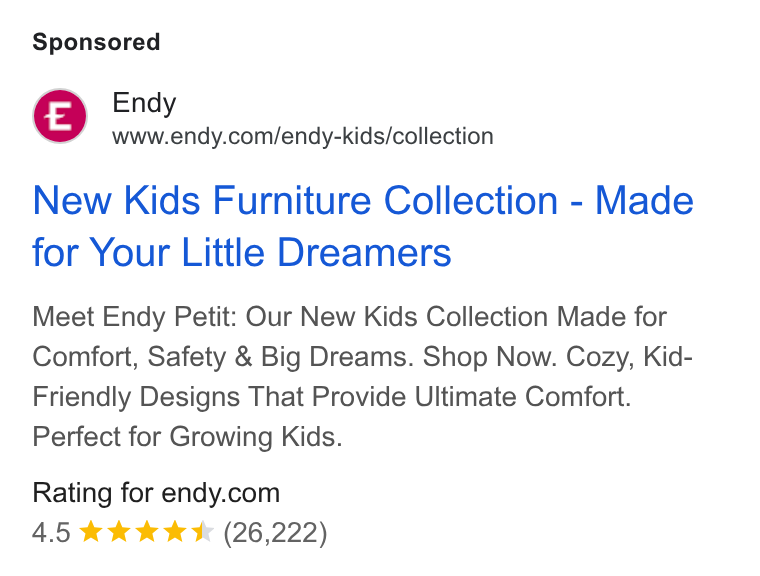760x576 pixels.
Task: Click the half-filled fifth rating star
Action: pos(203,531)
